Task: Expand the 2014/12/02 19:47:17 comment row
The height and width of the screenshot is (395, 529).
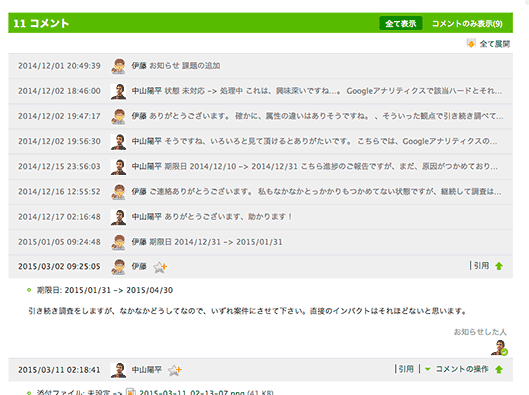Action: 260,116
